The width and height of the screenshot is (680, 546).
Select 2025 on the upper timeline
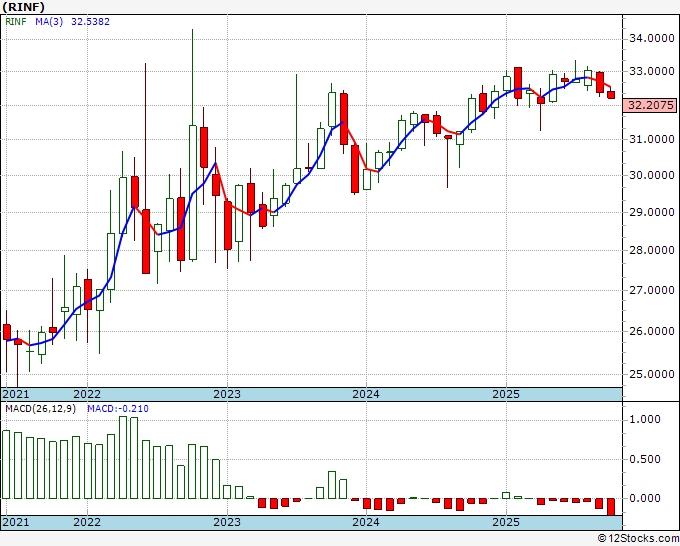tap(506, 394)
